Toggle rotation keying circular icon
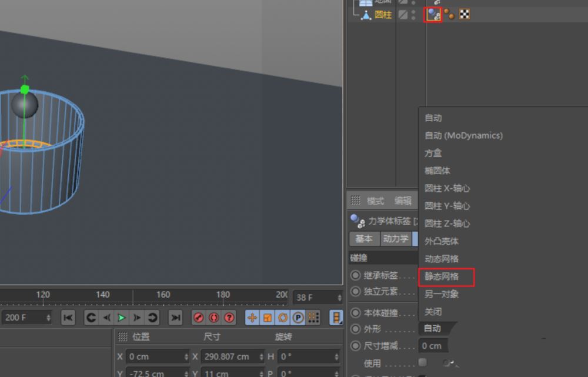 pos(283,318)
